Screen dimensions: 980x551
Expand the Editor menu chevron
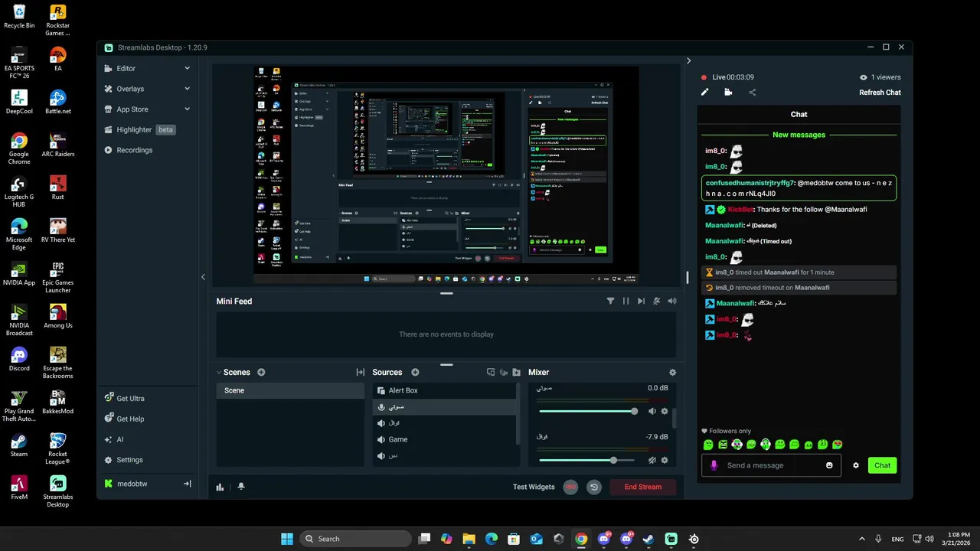[x=187, y=68]
